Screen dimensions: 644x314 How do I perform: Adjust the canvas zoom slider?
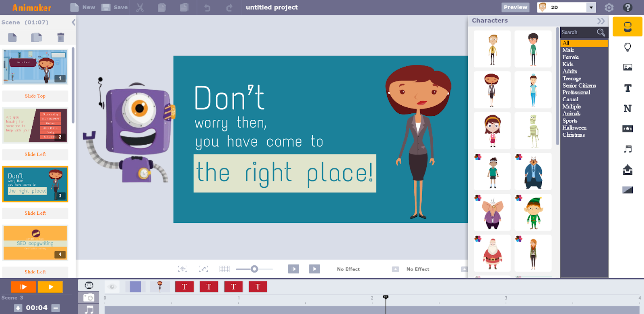coord(254,269)
